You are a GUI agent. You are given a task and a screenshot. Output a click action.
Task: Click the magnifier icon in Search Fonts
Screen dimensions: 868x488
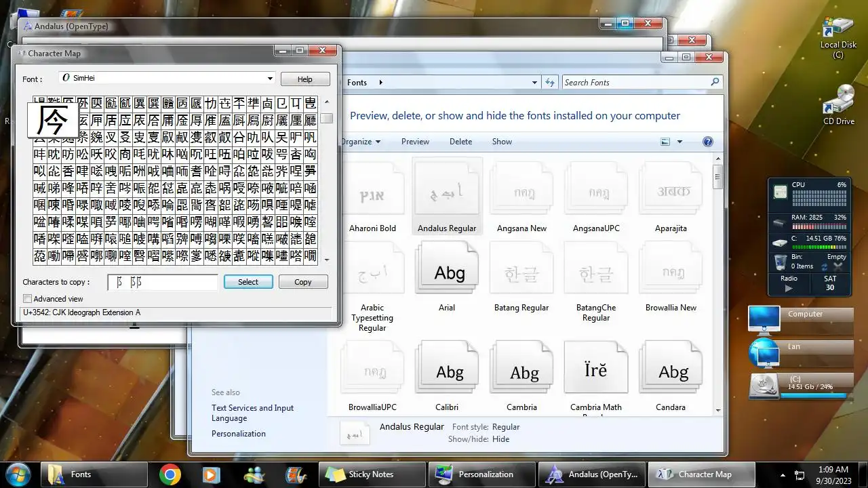(715, 82)
